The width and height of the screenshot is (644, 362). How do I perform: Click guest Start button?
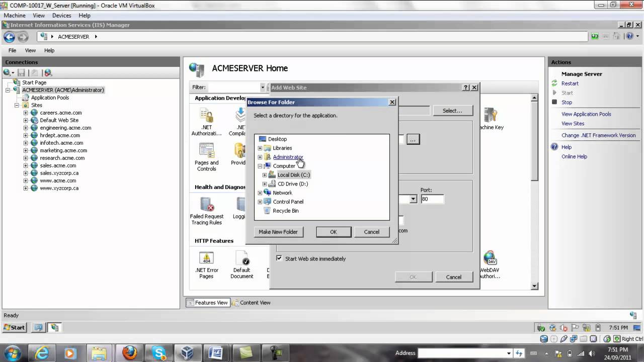[14, 327]
